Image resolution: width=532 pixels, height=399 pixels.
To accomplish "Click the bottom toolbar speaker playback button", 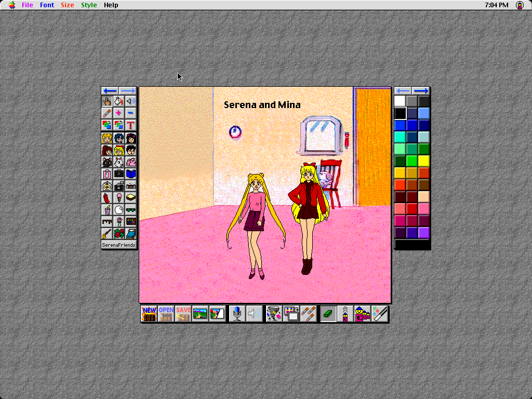I will tap(254, 314).
